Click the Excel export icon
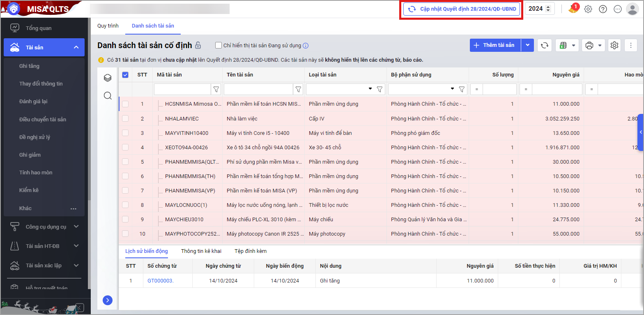 coord(563,45)
